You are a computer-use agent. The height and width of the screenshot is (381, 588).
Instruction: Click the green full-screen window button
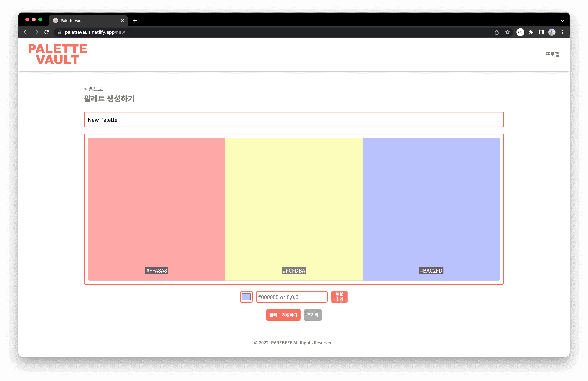click(41, 20)
